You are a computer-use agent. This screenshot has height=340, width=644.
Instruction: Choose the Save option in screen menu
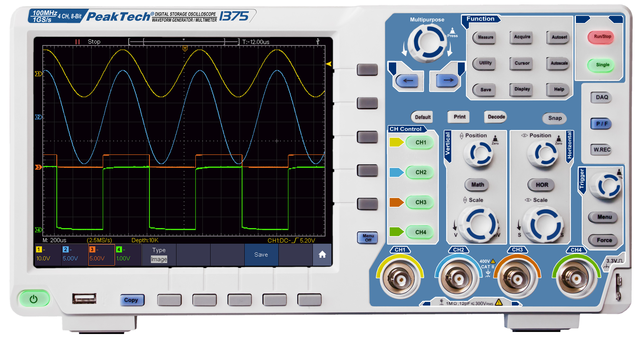click(x=261, y=255)
